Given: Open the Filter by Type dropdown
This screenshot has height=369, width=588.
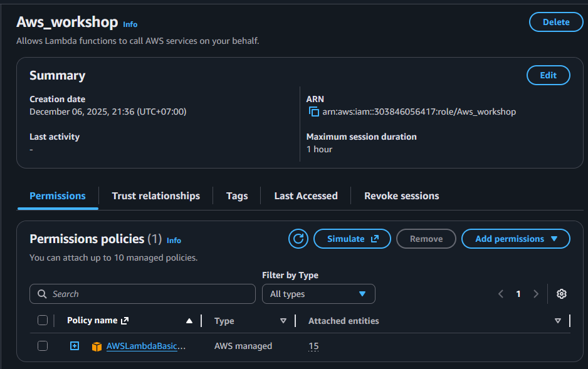Looking at the screenshot, I should [318, 294].
